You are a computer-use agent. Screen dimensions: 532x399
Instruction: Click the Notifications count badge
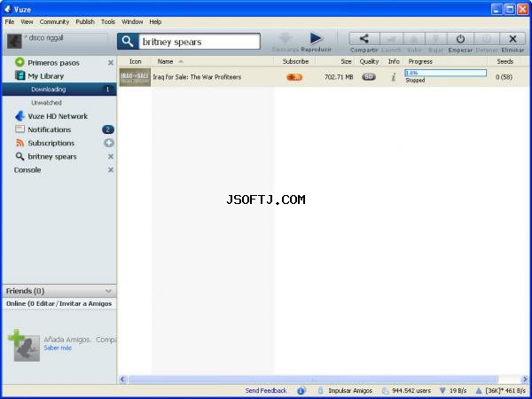[108, 129]
